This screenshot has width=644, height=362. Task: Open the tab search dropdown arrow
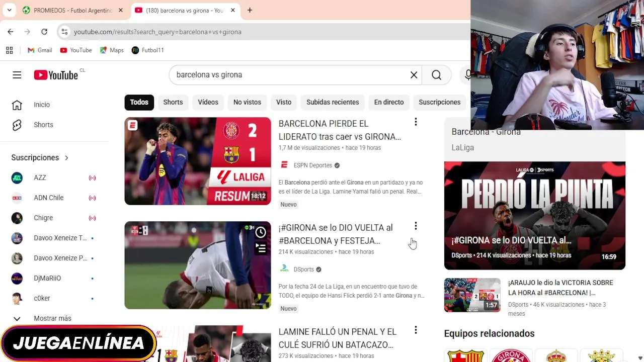[9, 10]
